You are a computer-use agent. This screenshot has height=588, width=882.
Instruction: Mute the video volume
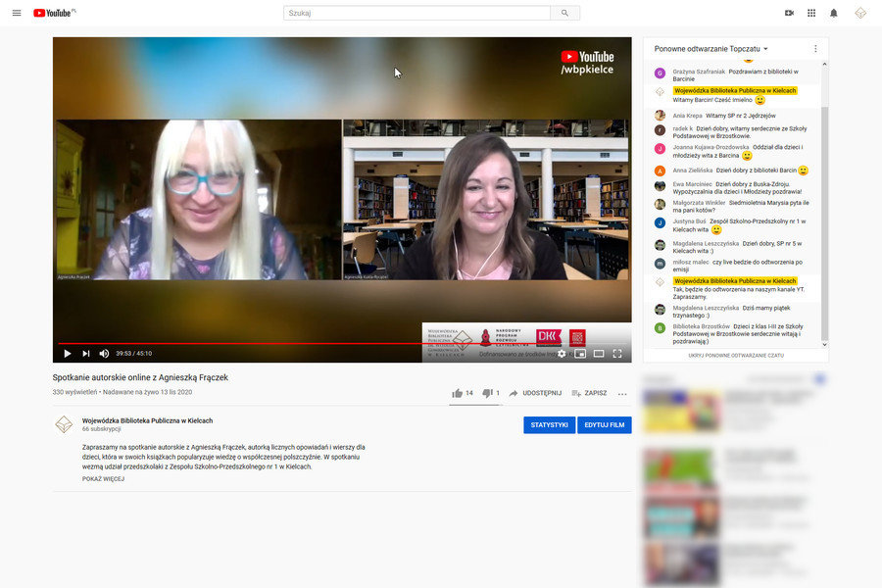105,353
